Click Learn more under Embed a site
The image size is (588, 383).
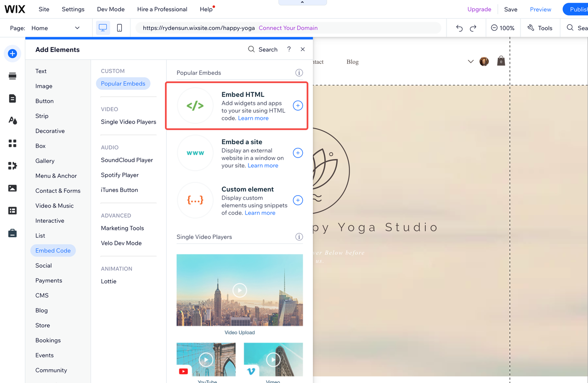tap(263, 165)
